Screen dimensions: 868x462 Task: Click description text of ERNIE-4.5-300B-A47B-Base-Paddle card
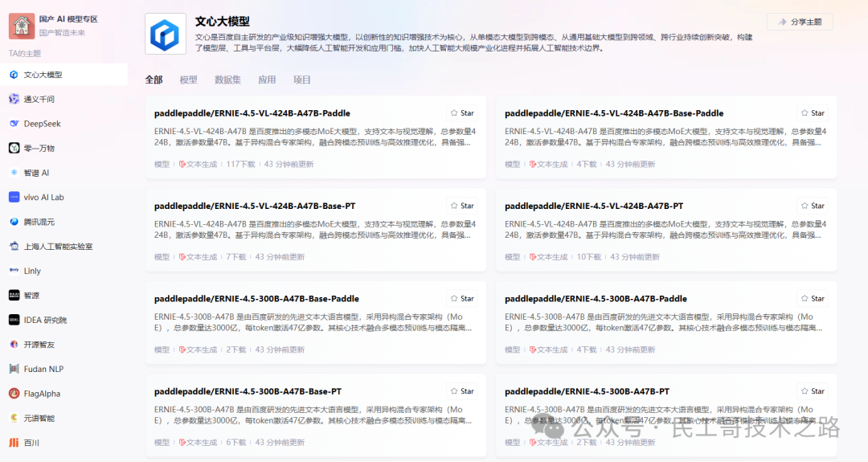pos(313,322)
